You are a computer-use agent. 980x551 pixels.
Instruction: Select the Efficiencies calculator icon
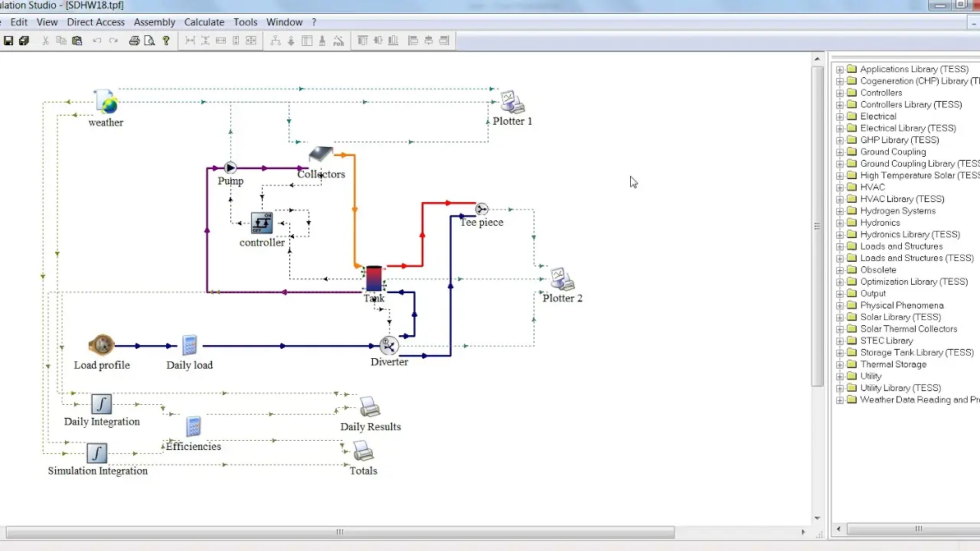click(194, 427)
